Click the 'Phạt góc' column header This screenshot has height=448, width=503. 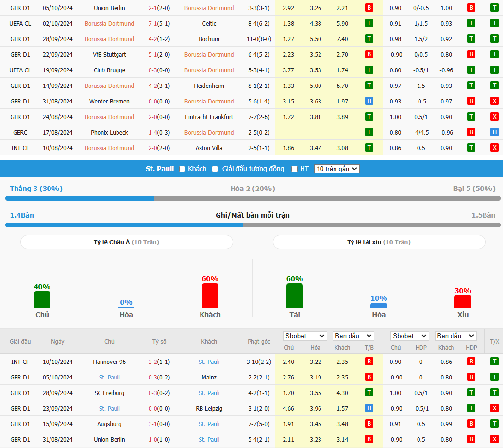point(259,342)
